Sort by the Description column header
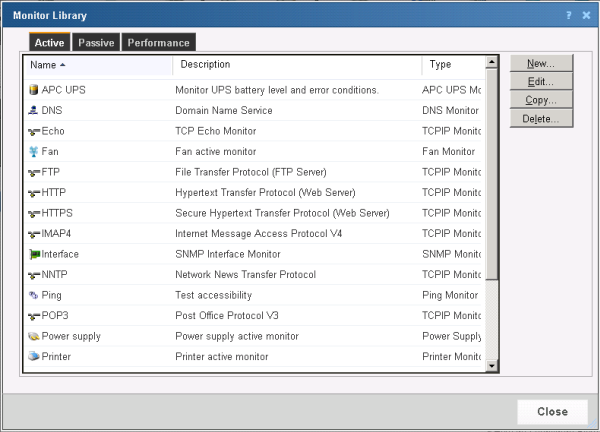The width and height of the screenshot is (600, 432). 297,65
